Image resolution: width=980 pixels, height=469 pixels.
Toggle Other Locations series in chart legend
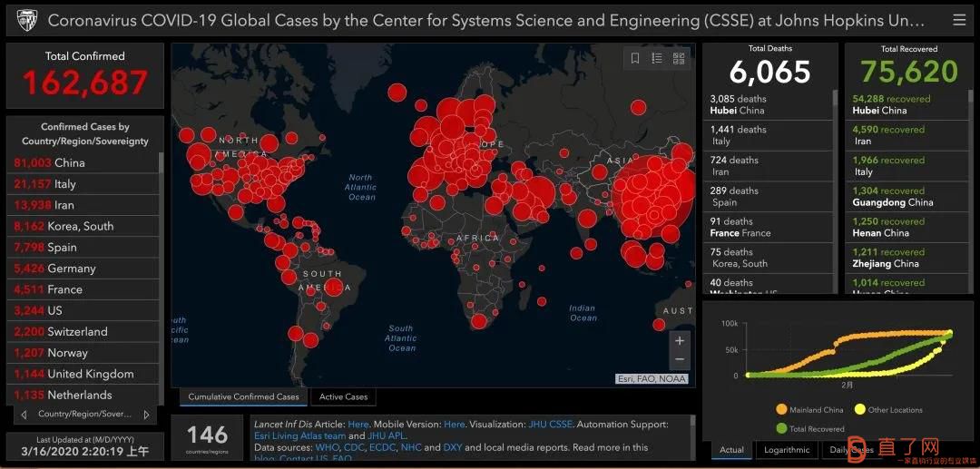[x=888, y=410]
